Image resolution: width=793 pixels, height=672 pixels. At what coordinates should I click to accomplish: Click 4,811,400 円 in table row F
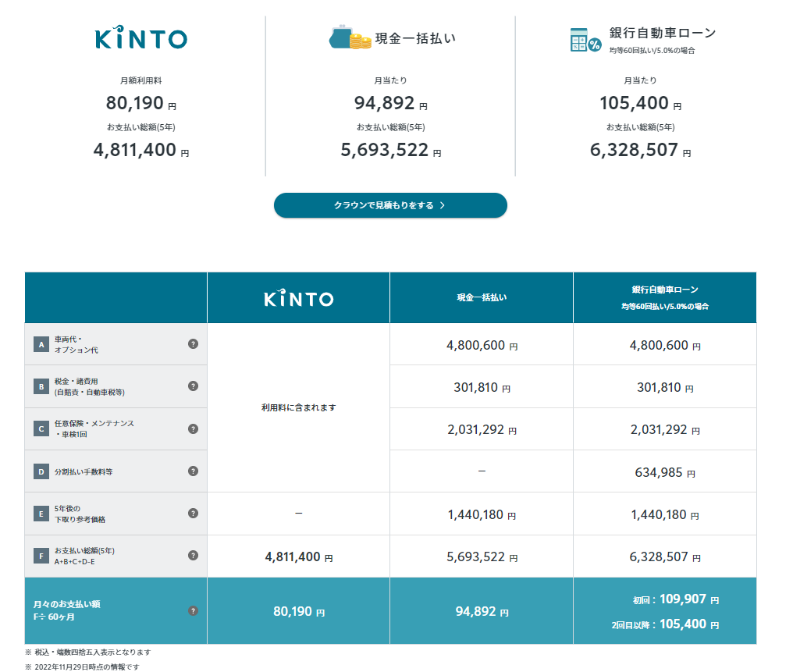(x=298, y=557)
